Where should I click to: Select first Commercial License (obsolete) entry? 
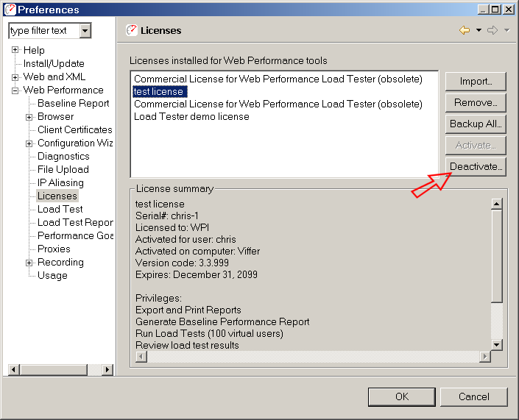pos(278,79)
